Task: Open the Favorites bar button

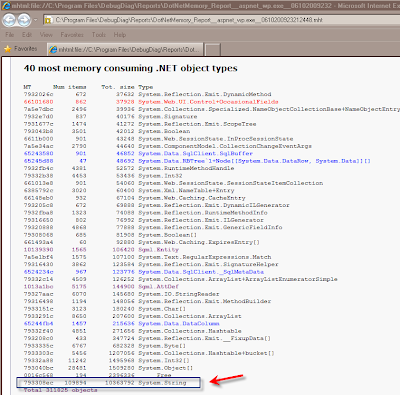Action: click(x=21, y=49)
